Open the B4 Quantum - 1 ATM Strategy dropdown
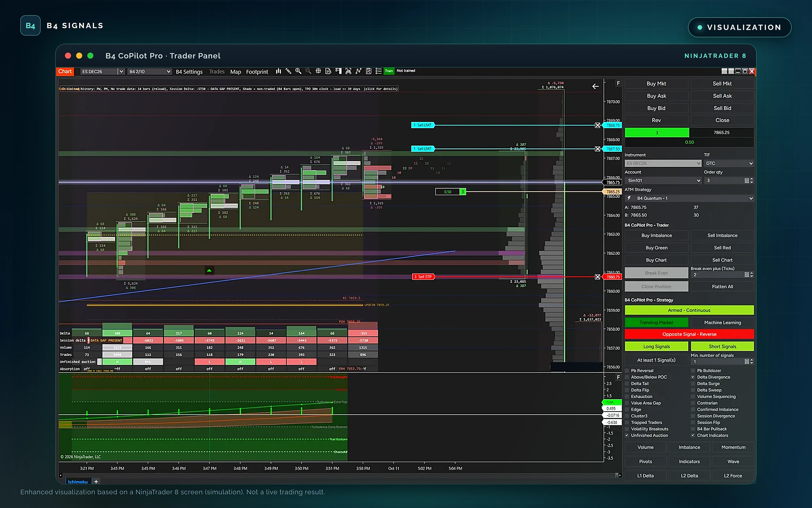The height and width of the screenshot is (508, 812). (689, 198)
